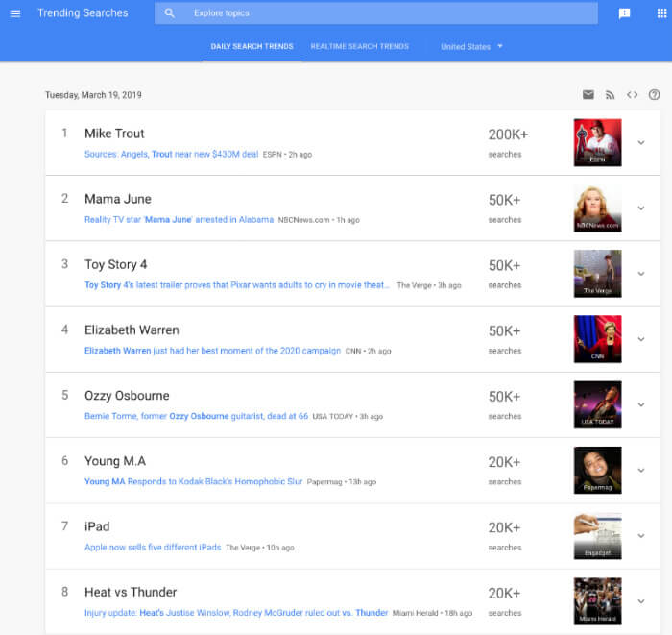Open Toy Story 4's latest trailer article
672x635 pixels.
point(237,285)
